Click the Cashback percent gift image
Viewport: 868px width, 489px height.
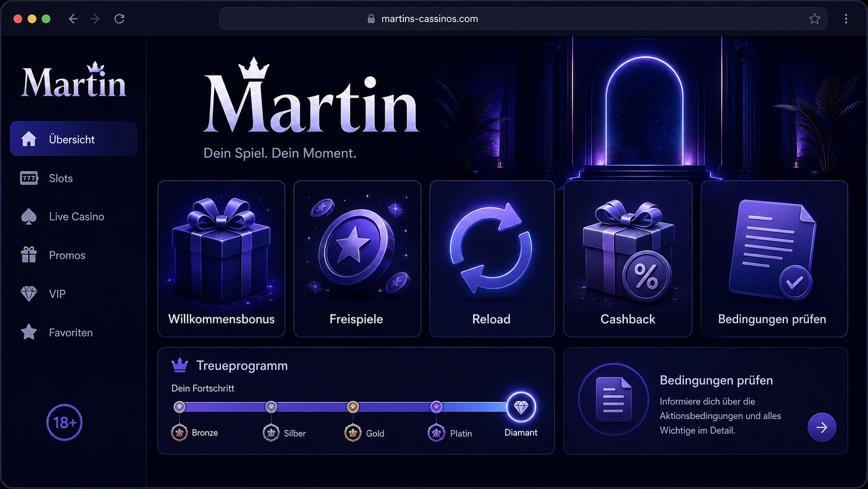pyautogui.click(x=628, y=250)
